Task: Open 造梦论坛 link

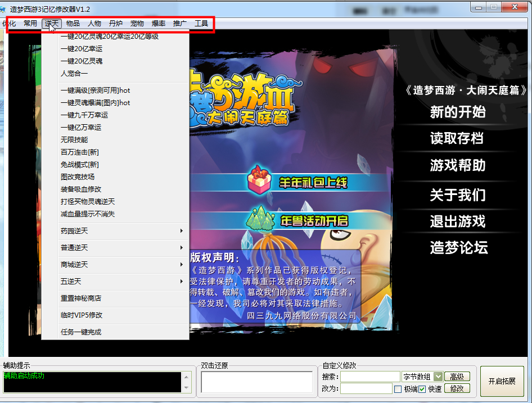Action: 459,248
